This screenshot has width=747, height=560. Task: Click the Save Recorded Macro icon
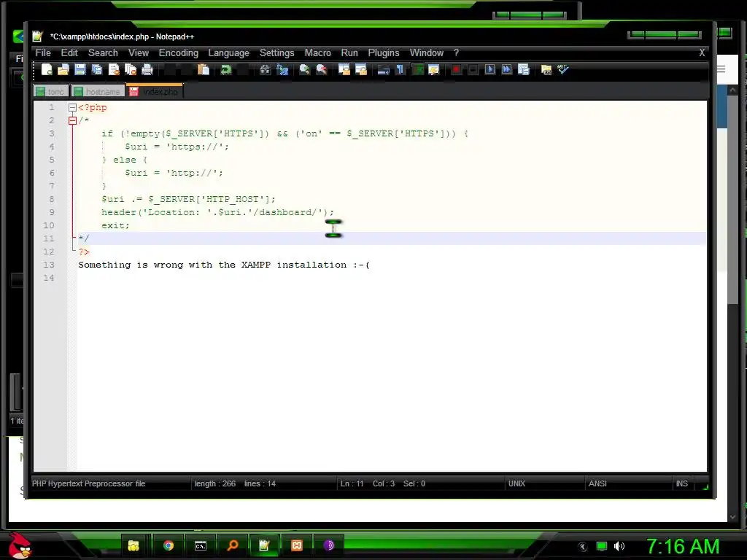tap(524, 69)
